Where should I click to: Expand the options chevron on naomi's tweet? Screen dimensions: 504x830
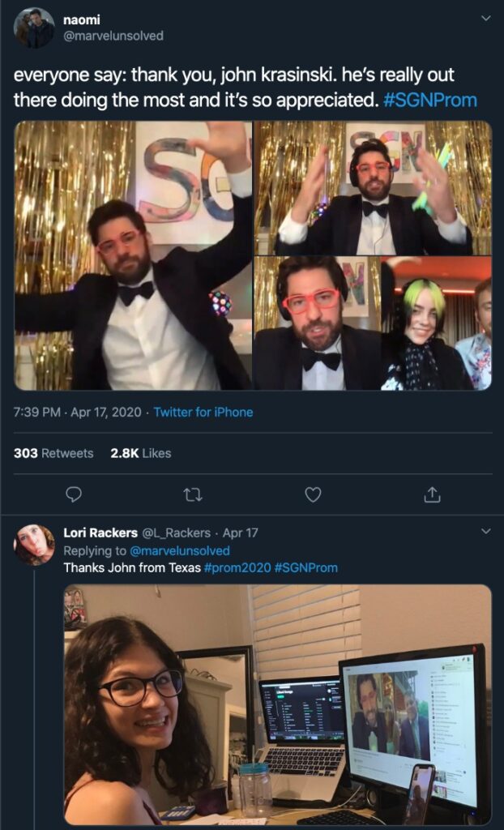[485, 18]
